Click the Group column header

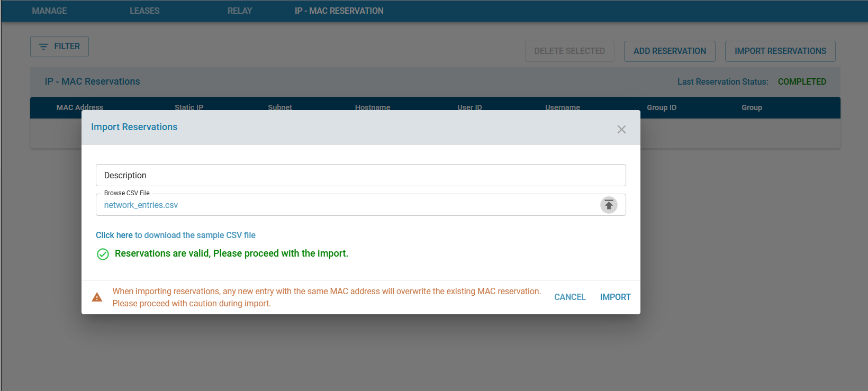point(752,107)
